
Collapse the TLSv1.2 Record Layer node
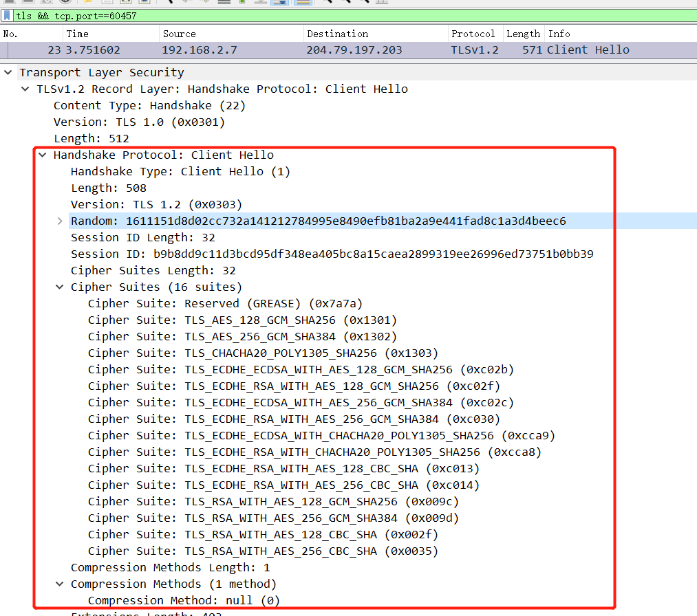25,89
